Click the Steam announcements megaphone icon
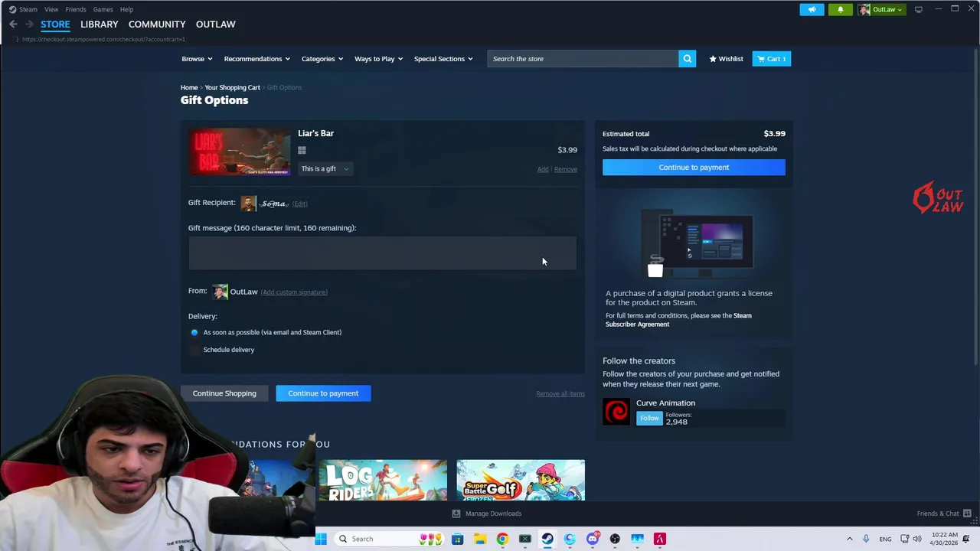 pyautogui.click(x=812, y=9)
